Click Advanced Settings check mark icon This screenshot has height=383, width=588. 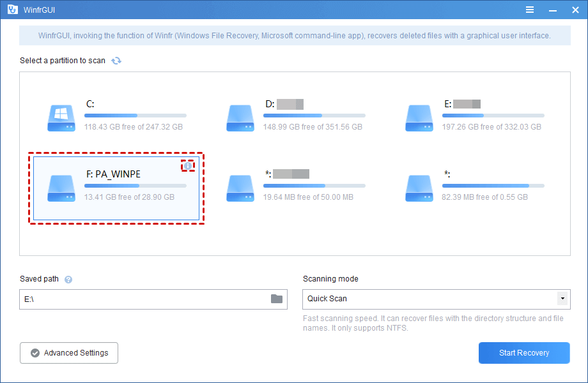click(35, 353)
